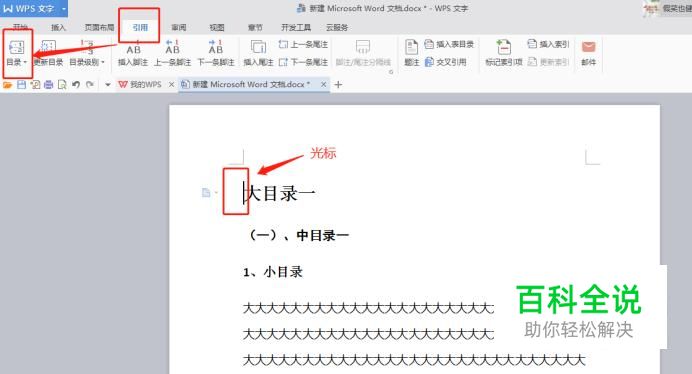Click 插入索引 insert index

pos(548,44)
